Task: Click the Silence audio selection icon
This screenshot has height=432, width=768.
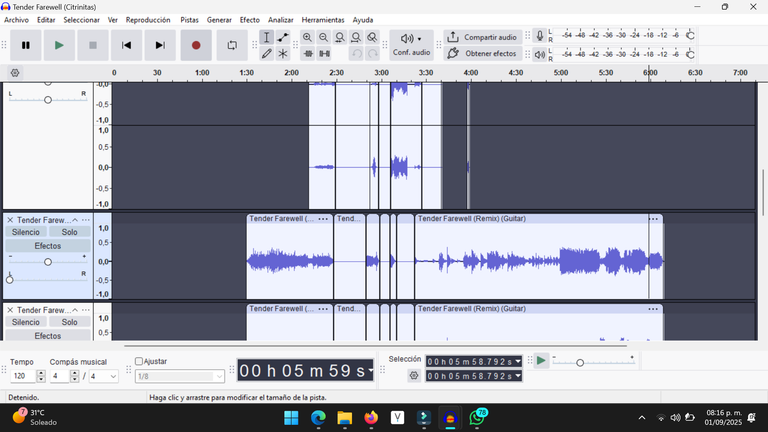Action: (x=324, y=53)
